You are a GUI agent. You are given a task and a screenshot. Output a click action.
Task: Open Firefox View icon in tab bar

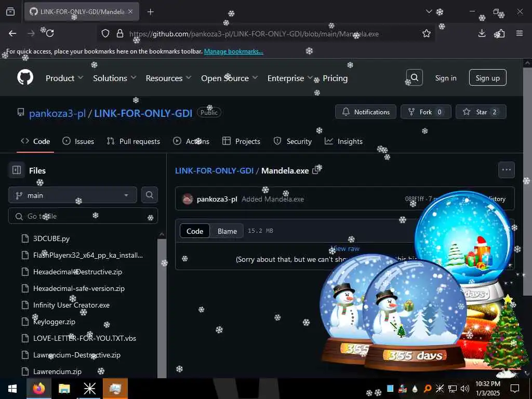[10, 12]
